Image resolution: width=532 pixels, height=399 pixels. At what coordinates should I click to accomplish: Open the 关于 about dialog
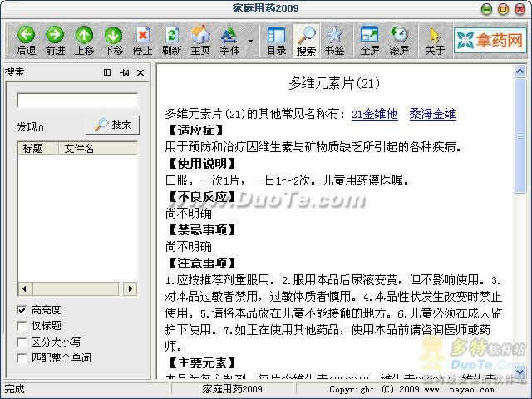click(435, 41)
